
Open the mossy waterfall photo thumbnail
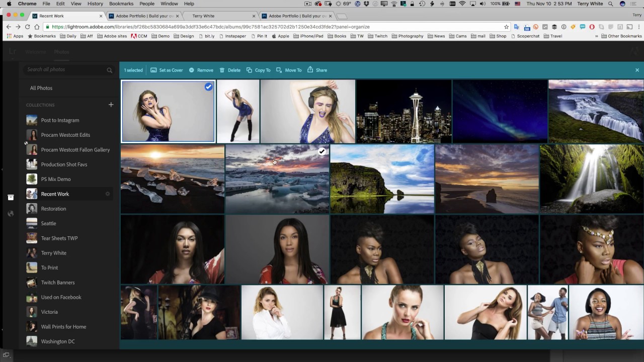click(592, 179)
